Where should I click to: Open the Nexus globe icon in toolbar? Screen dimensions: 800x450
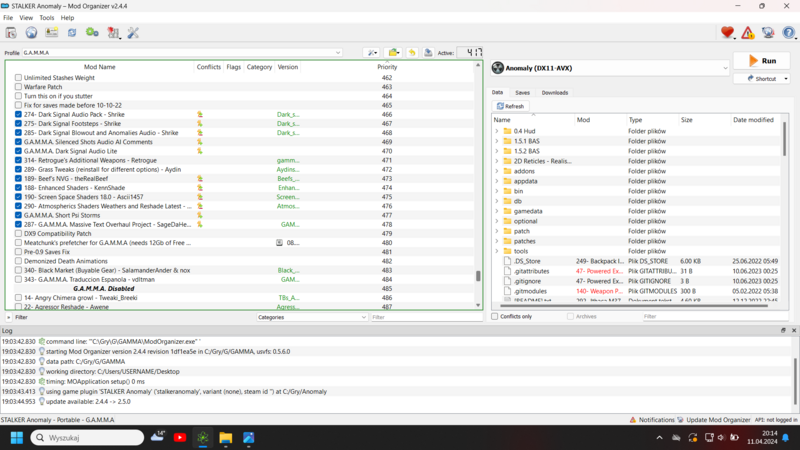tap(31, 33)
